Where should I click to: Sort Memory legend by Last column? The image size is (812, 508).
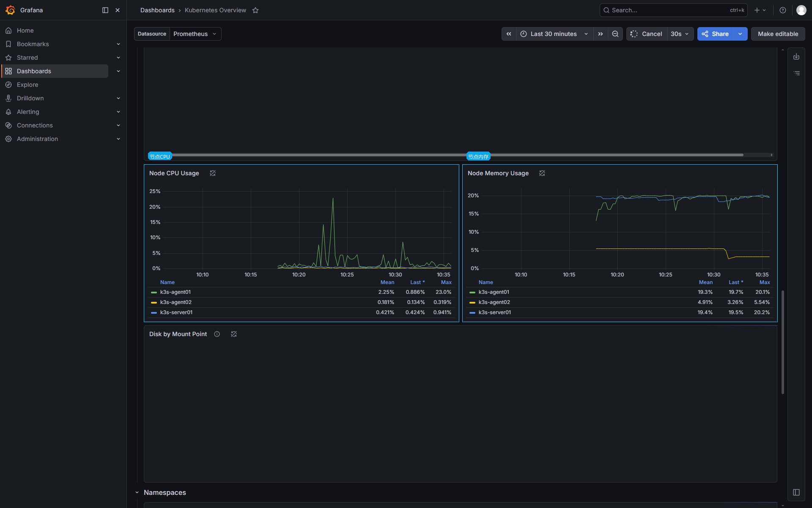pos(736,282)
